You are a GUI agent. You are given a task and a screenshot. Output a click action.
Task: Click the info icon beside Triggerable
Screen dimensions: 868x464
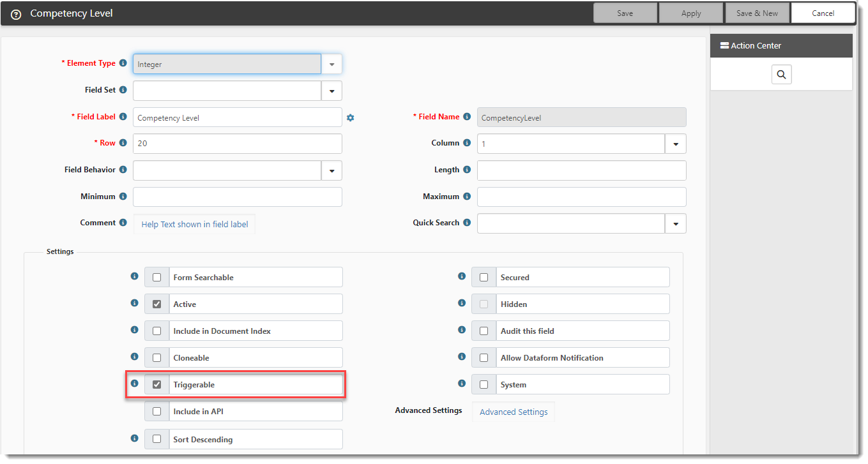click(x=134, y=384)
